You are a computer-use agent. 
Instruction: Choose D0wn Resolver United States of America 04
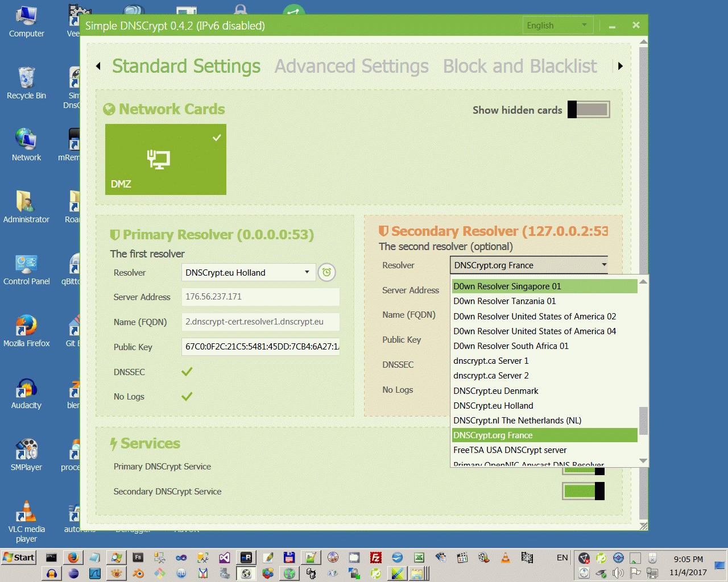click(544, 331)
